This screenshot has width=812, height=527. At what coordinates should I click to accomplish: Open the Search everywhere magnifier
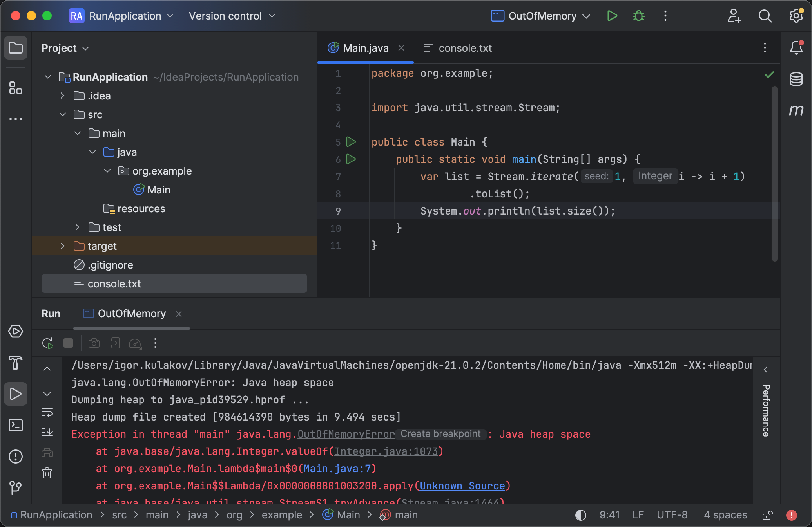pos(765,16)
